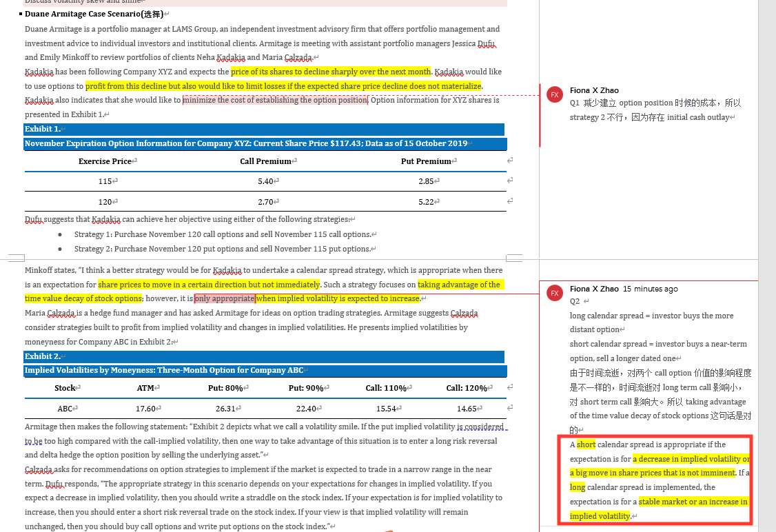The height and width of the screenshot is (532, 776).
Task: Click the FX avatar on the Q1 comment
Action: tap(554, 94)
